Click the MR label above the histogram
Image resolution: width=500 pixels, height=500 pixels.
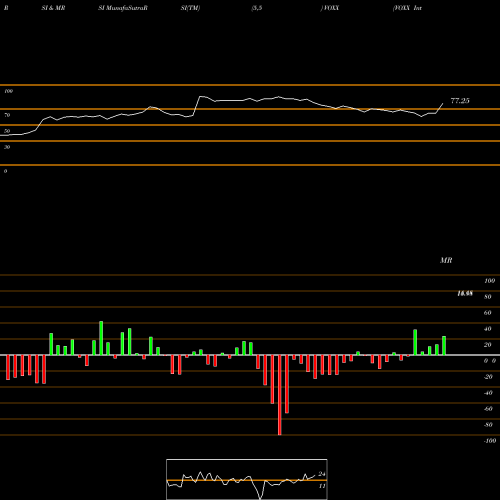[446, 260]
